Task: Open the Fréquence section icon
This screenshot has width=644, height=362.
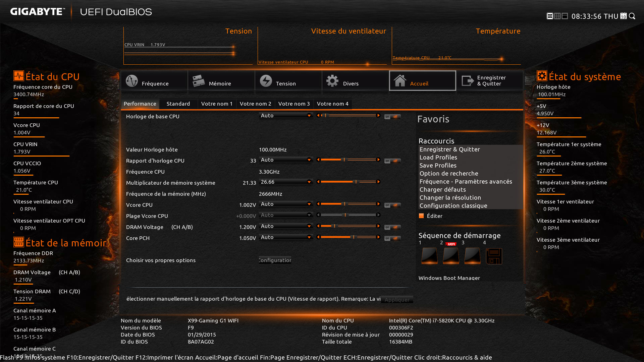Action: coord(132,81)
